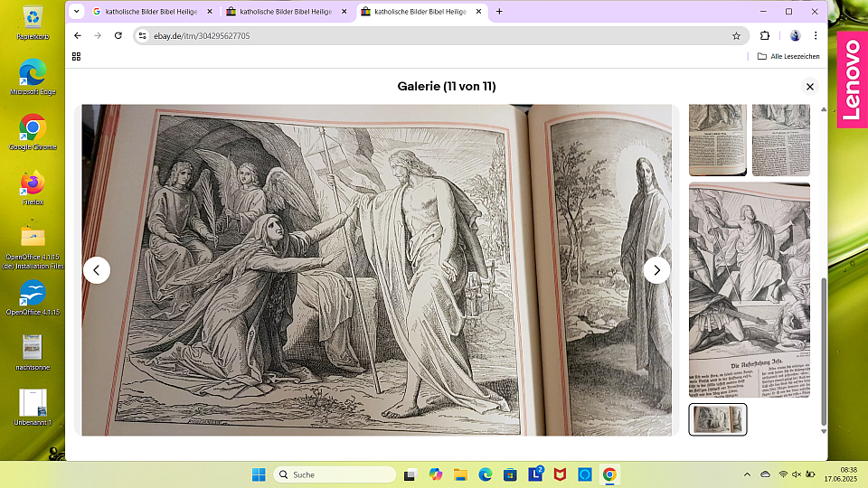The width and height of the screenshot is (868, 488).
Task: Click the browser forward arrow
Action: (98, 35)
